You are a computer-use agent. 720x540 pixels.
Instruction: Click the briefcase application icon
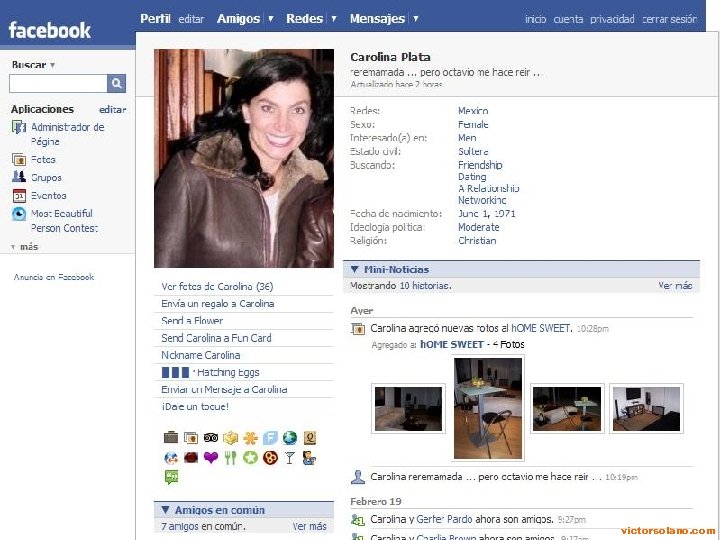coord(171,437)
